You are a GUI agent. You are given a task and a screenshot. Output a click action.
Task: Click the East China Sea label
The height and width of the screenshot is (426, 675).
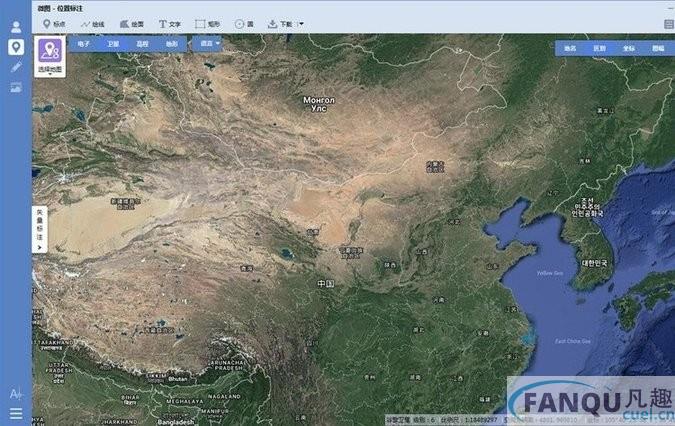573,341
